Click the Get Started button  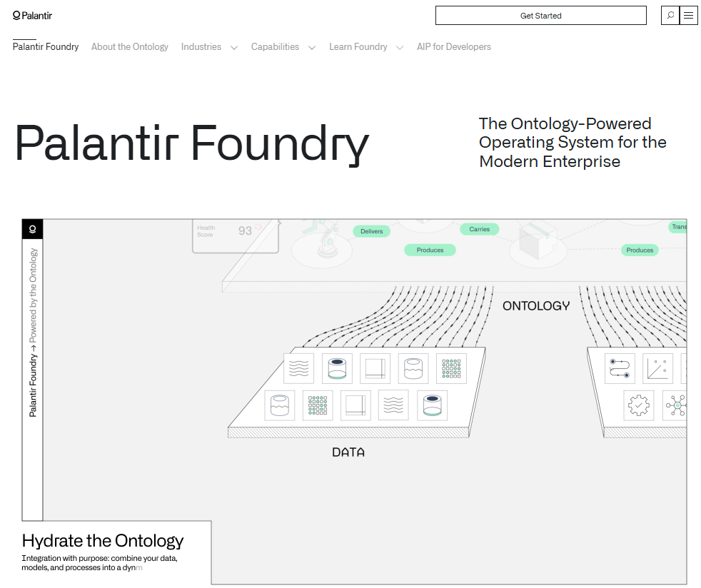pos(540,15)
